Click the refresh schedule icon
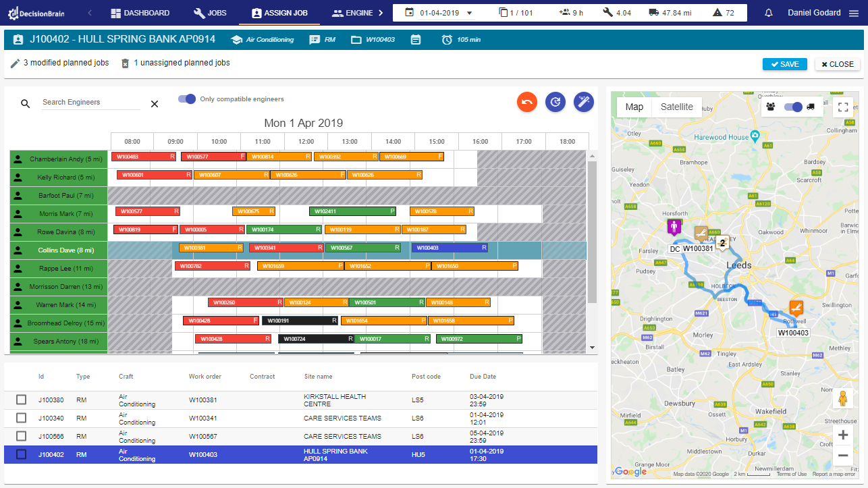This screenshot has width=868, height=488. 555,102
